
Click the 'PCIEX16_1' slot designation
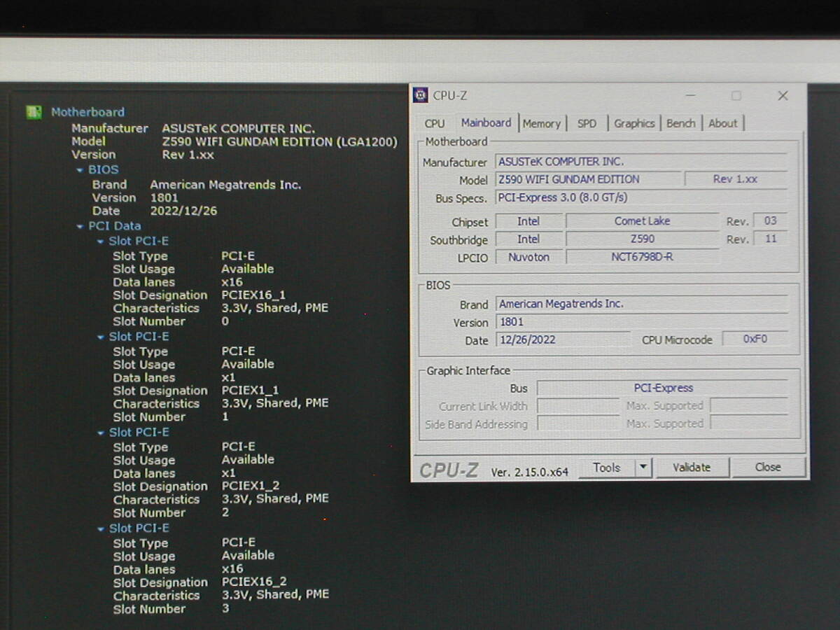(x=253, y=295)
